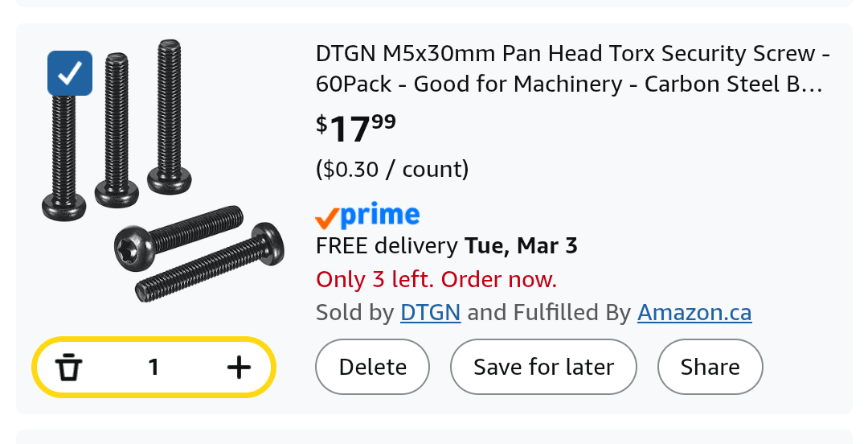Click the trash can icon in quantity stepper
Image resolution: width=868 pixels, height=444 pixels.
(69, 368)
